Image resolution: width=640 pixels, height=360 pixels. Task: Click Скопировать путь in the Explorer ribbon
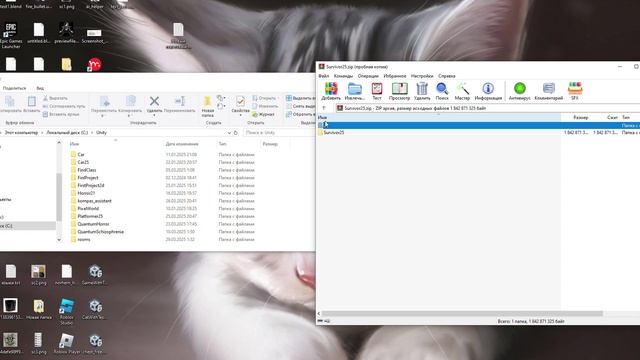(x=64, y=106)
